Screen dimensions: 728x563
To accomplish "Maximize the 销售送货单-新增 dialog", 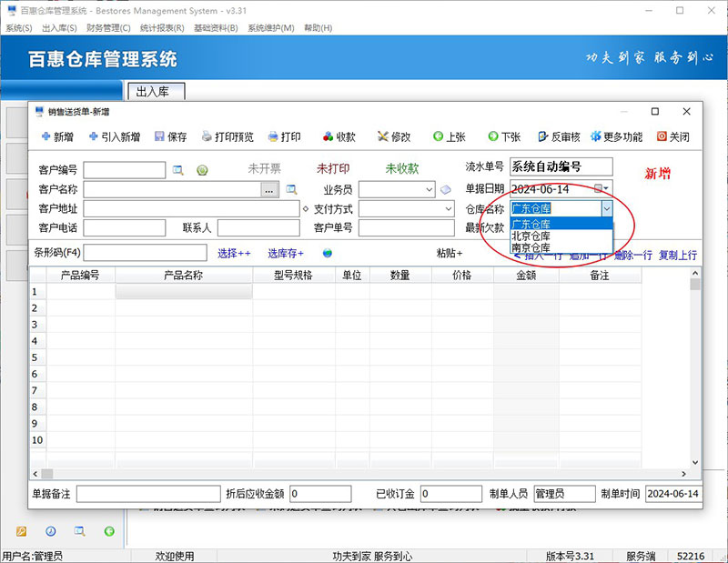I will tap(655, 111).
